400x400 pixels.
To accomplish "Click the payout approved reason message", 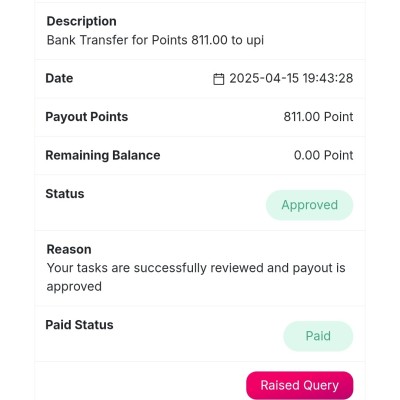I will coord(196,277).
